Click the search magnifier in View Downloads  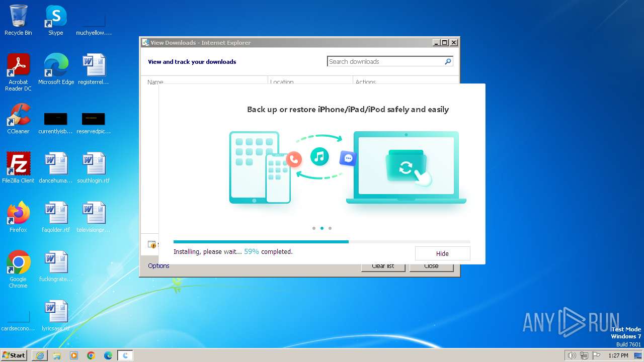tap(448, 61)
